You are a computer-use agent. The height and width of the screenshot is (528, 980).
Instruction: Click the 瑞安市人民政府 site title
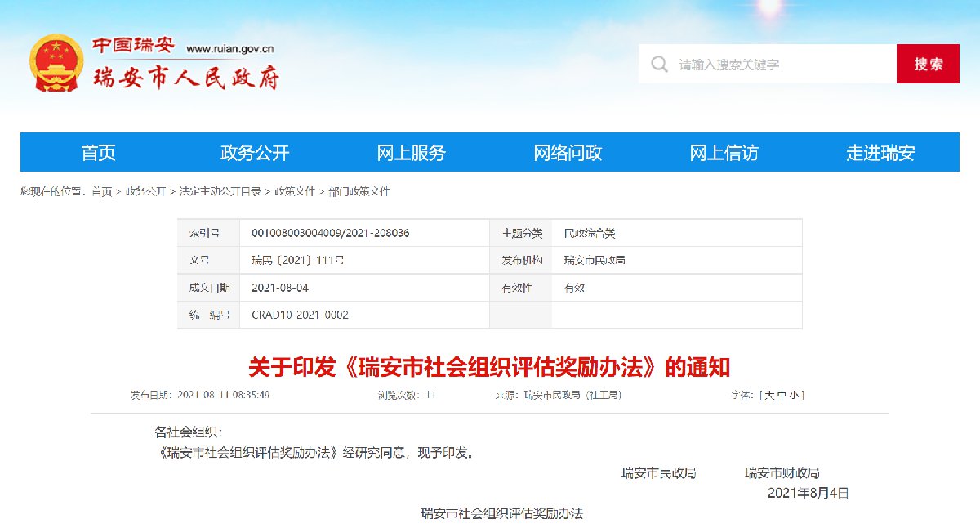tap(187, 79)
